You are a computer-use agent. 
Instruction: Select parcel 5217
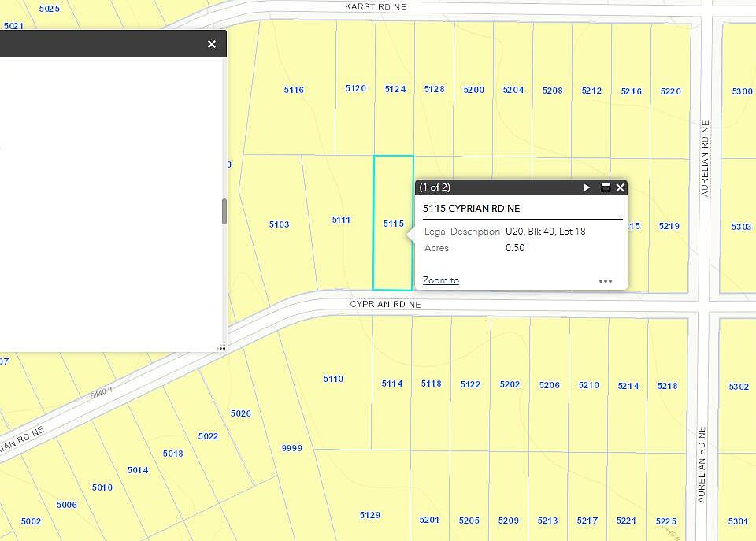coord(587,521)
